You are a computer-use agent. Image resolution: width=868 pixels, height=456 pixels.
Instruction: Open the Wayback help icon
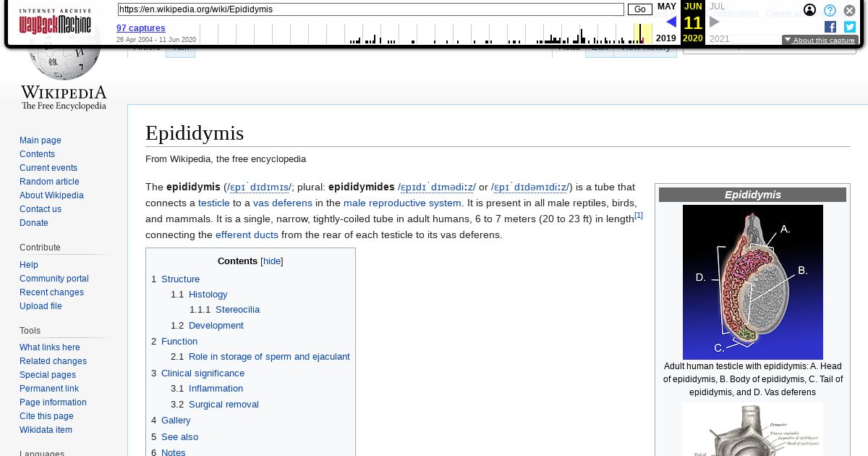(x=830, y=10)
